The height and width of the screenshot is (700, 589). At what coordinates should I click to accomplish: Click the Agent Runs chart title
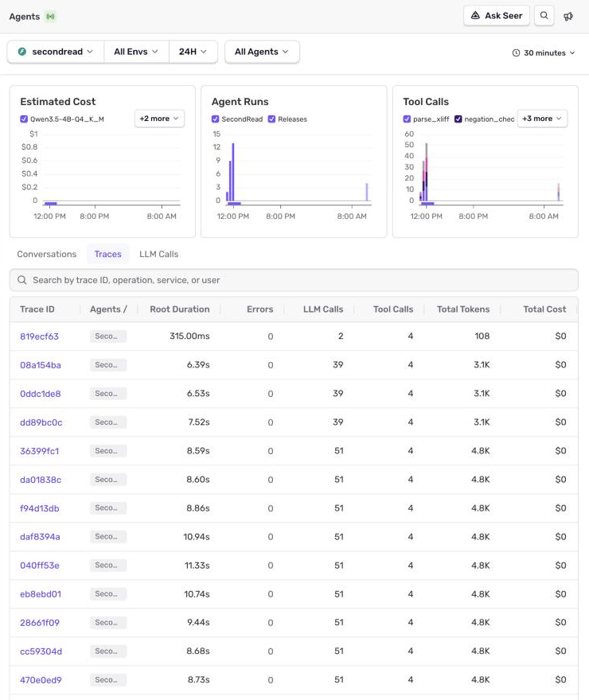240,101
